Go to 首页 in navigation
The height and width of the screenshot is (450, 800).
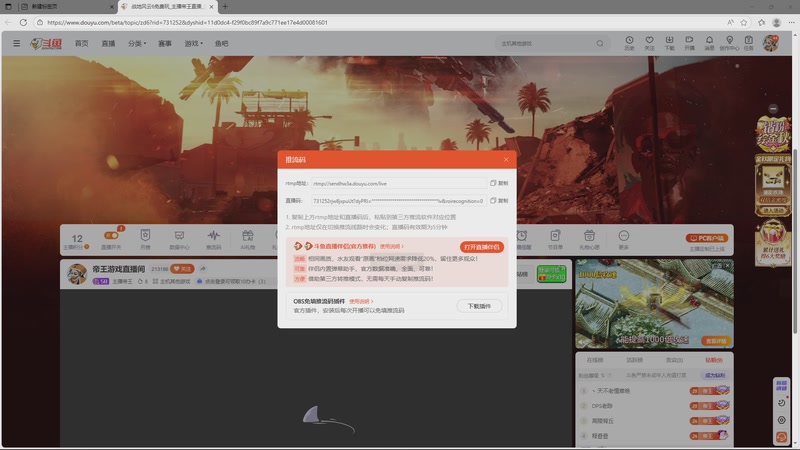click(x=82, y=43)
